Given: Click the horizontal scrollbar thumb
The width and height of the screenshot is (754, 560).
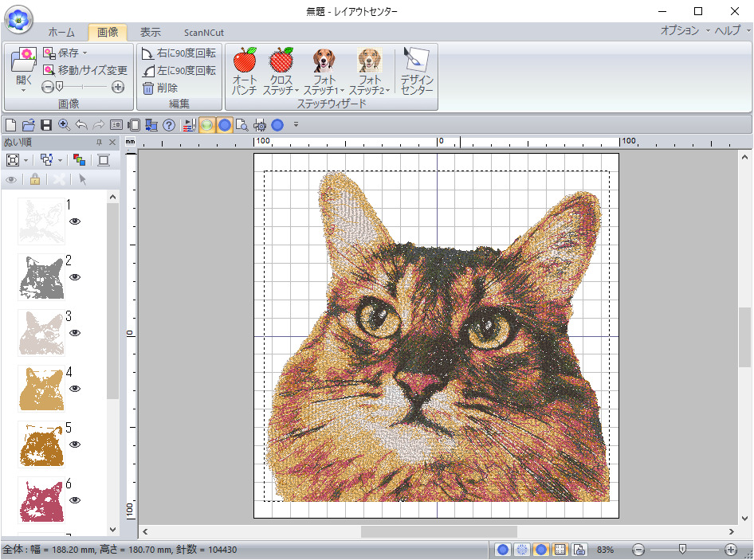Looking at the screenshot, I should pyautogui.click(x=439, y=531).
